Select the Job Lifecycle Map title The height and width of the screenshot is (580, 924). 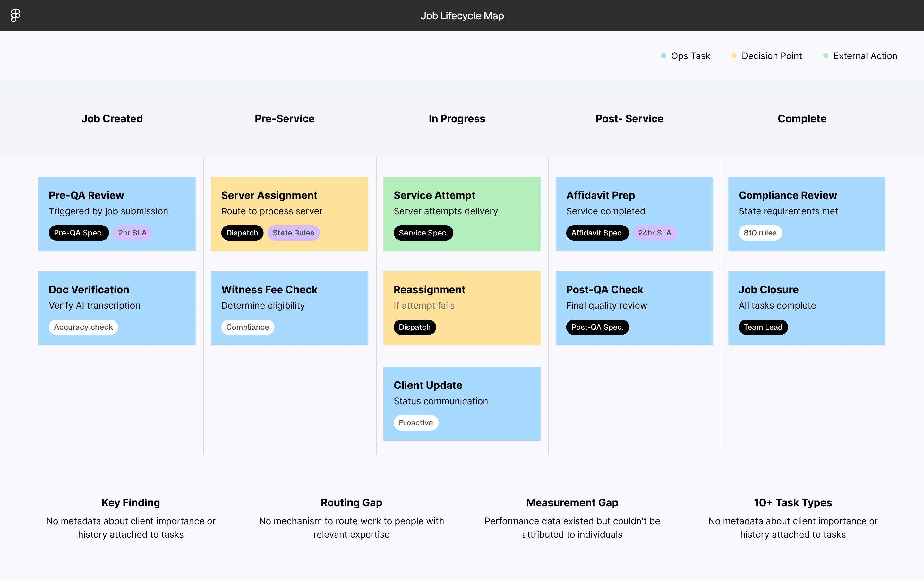point(462,16)
